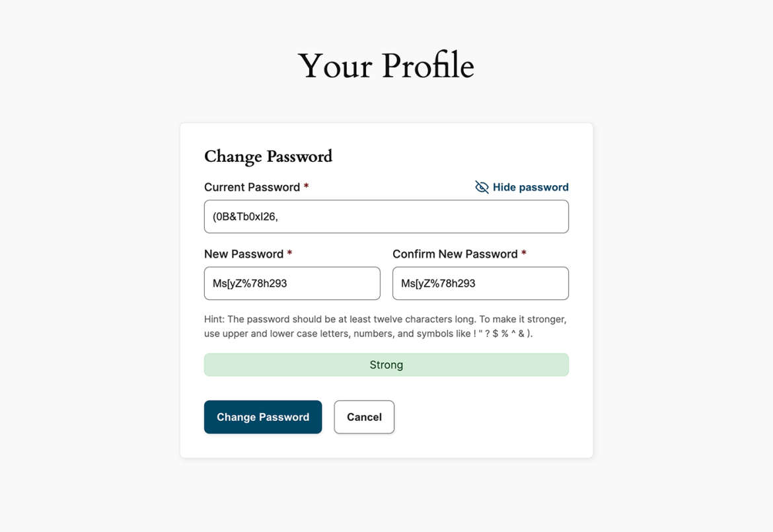Click the 'Your Profile' page title
Screen dimensions: 773x532
[x=386, y=66]
